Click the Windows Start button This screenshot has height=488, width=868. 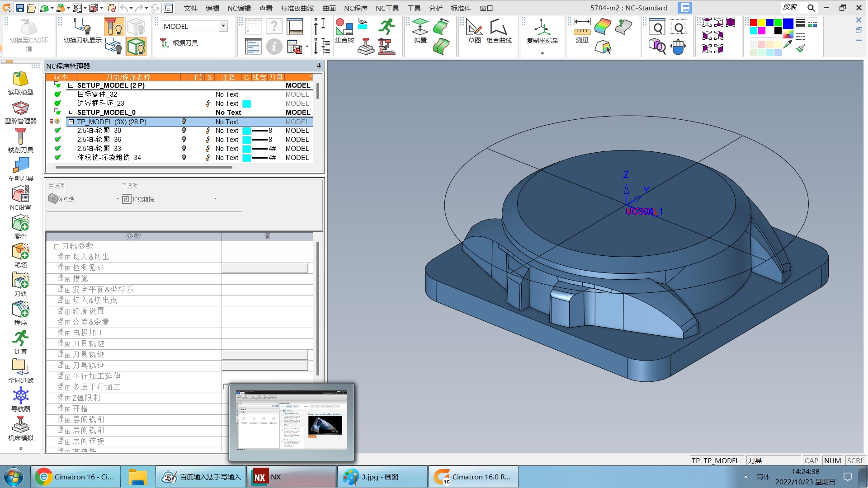[13, 477]
